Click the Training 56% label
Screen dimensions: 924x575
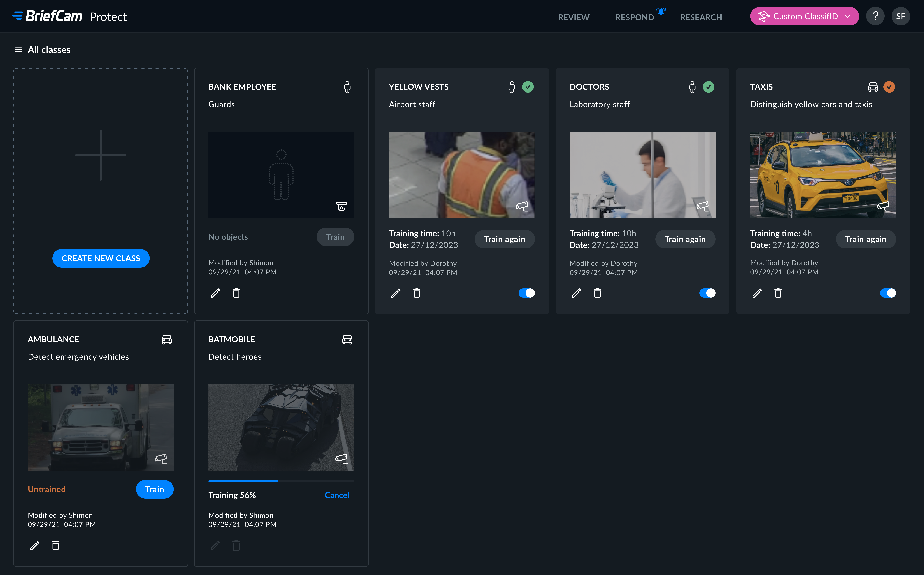(x=232, y=495)
